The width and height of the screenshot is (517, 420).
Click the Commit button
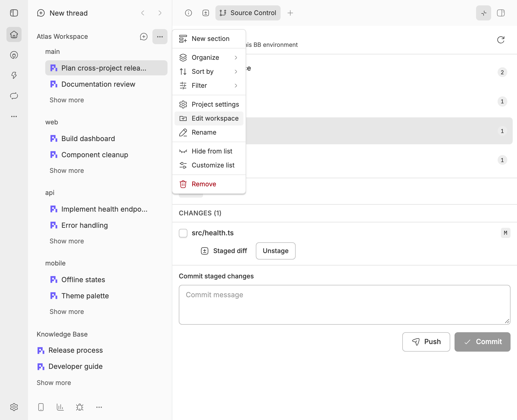483,342
